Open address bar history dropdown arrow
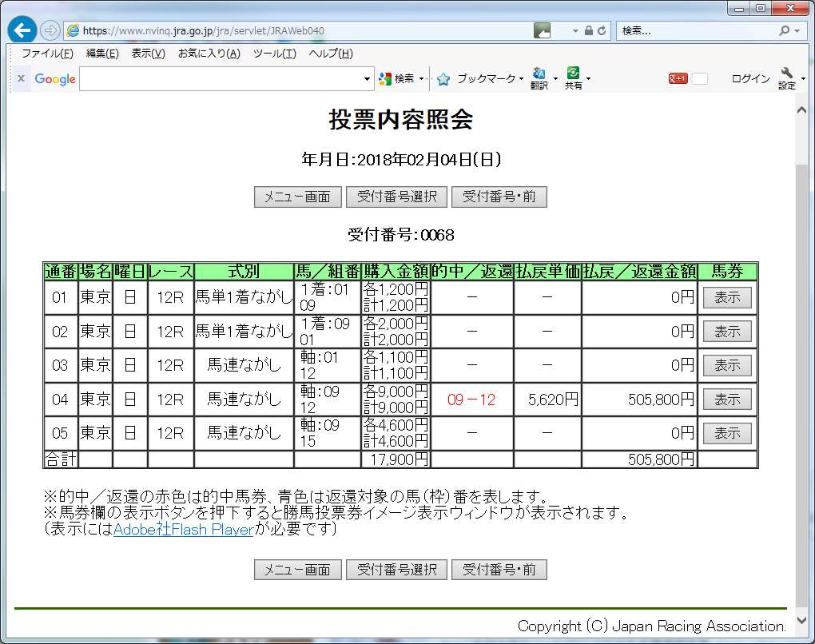The height and width of the screenshot is (644, 815). pos(575,30)
